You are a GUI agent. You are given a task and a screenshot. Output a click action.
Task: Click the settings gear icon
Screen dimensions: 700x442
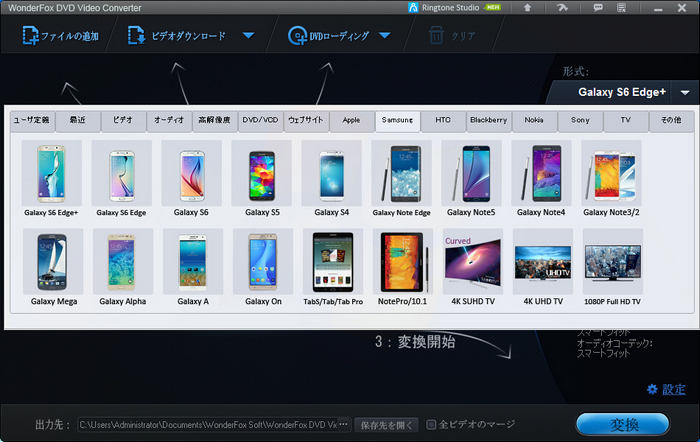(x=652, y=389)
